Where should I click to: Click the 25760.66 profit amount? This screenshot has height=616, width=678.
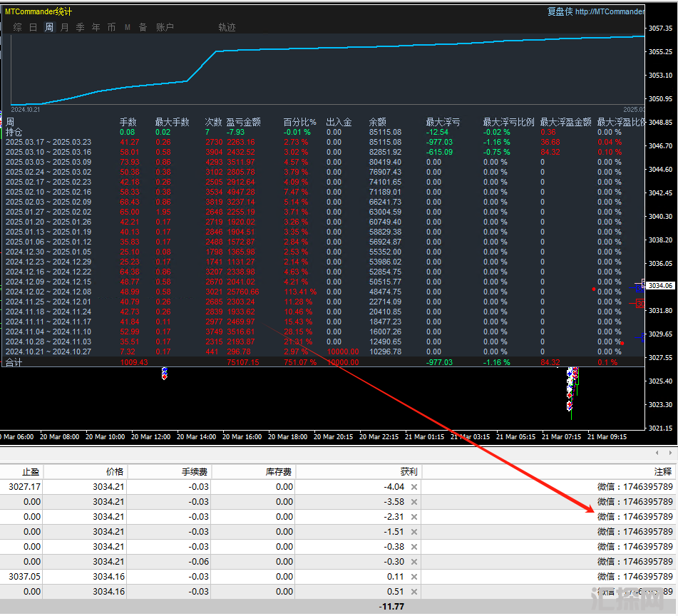pyautogui.click(x=243, y=292)
